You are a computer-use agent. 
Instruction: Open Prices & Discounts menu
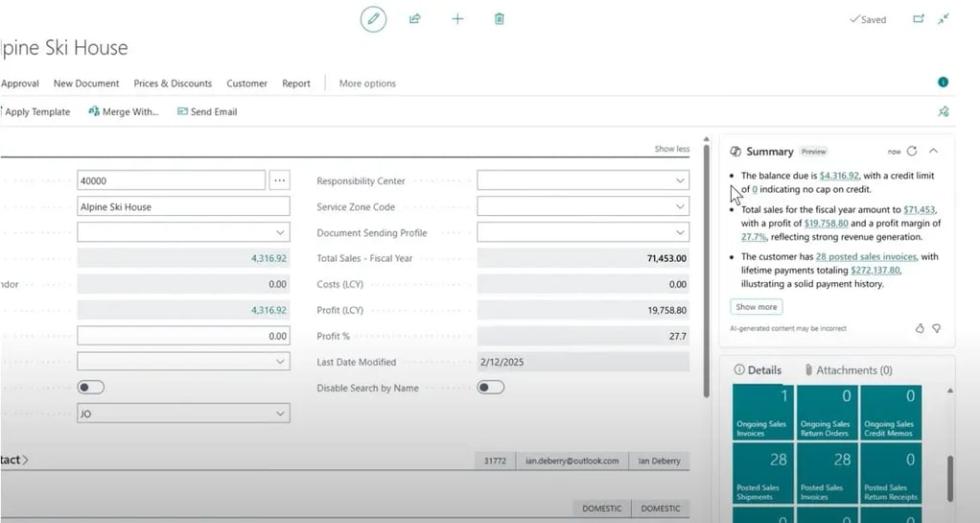(x=173, y=83)
